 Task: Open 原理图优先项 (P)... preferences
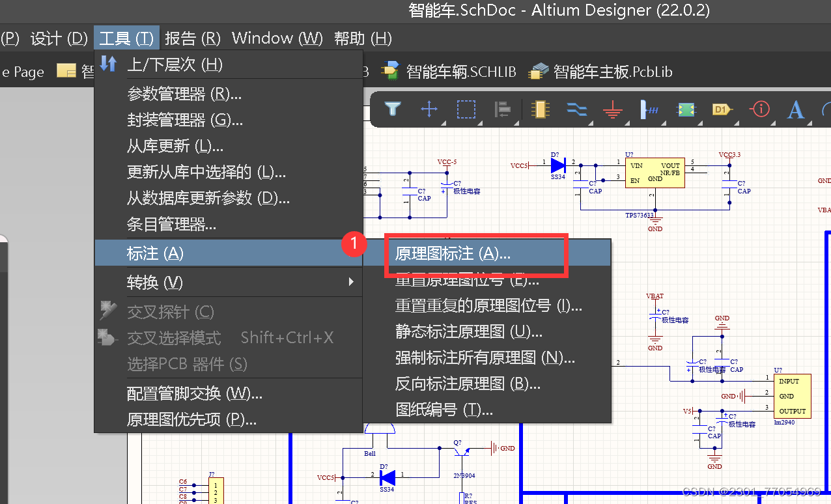229,419
